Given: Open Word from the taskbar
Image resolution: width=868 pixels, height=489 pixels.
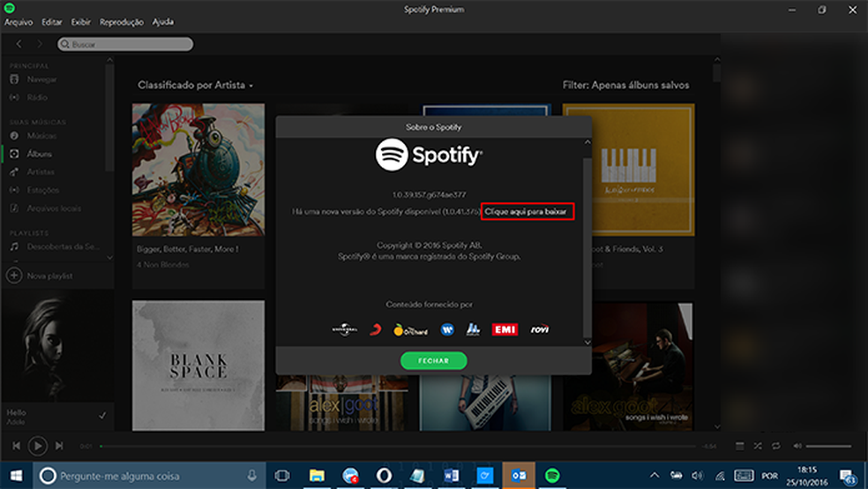Looking at the screenshot, I should tap(451, 476).
